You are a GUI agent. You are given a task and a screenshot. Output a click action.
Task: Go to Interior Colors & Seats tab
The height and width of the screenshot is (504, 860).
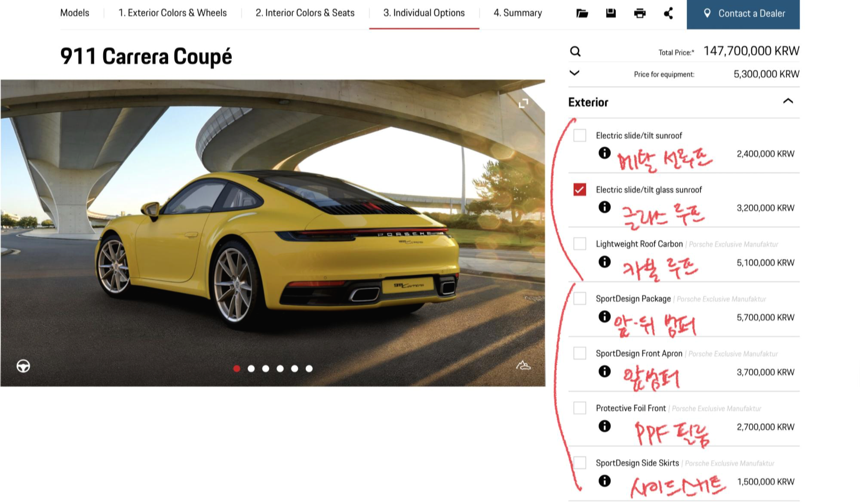click(x=305, y=13)
